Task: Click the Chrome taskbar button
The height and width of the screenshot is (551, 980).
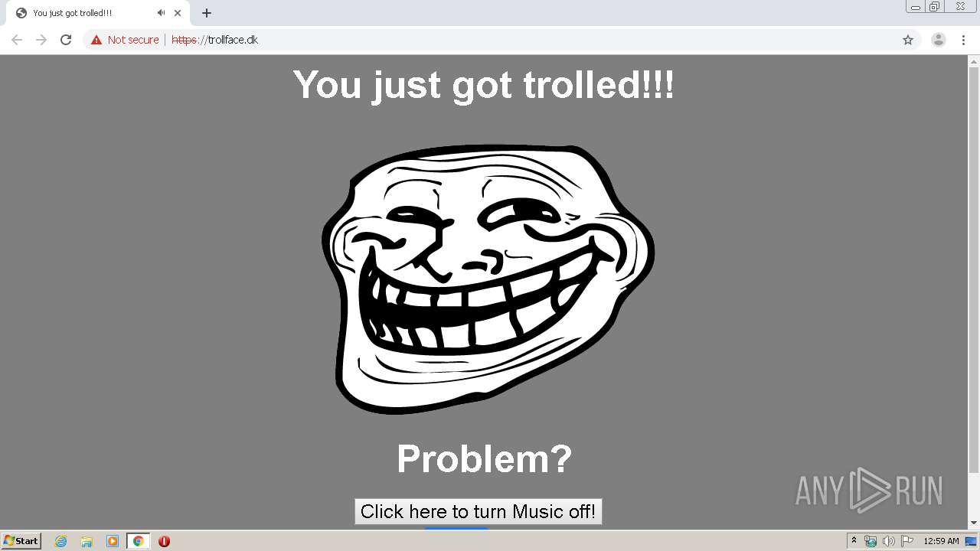Action: point(138,541)
